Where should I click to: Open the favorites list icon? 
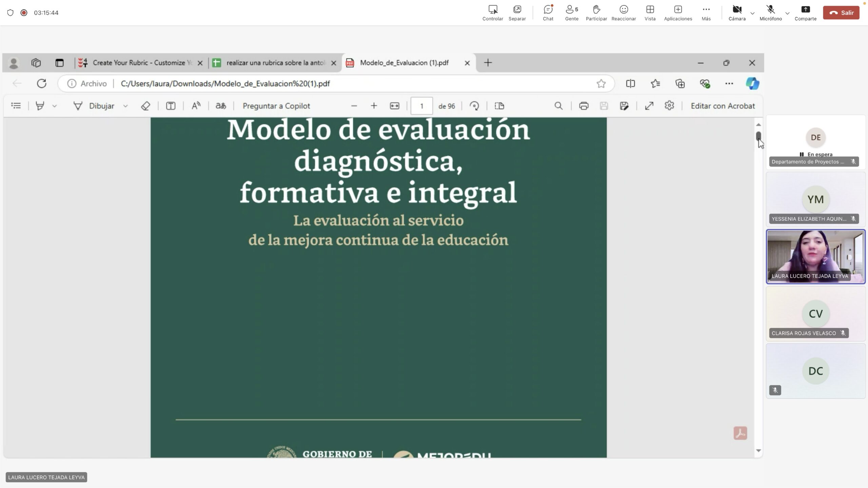pyautogui.click(x=655, y=83)
